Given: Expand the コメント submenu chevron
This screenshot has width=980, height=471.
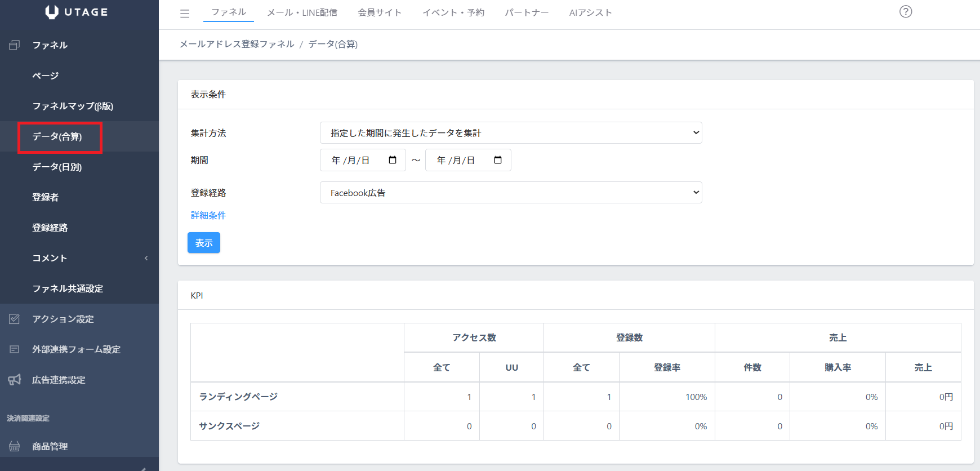Looking at the screenshot, I should (x=146, y=258).
